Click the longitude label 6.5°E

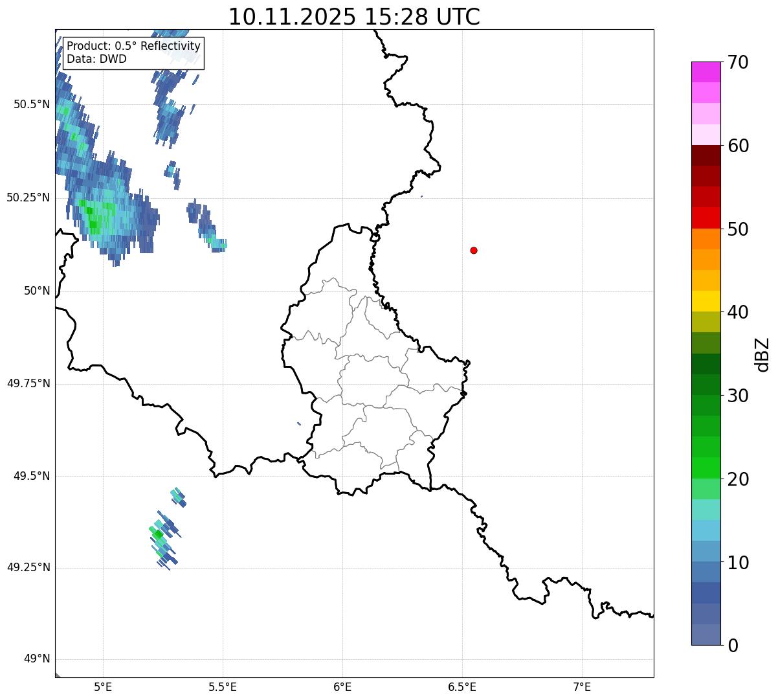coord(462,686)
